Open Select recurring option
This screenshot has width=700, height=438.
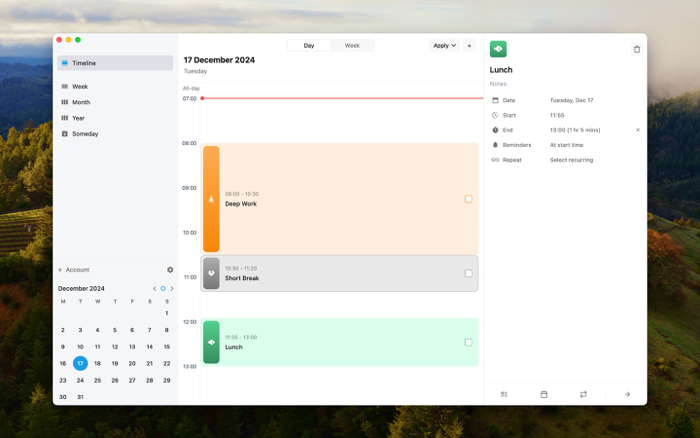click(x=571, y=160)
